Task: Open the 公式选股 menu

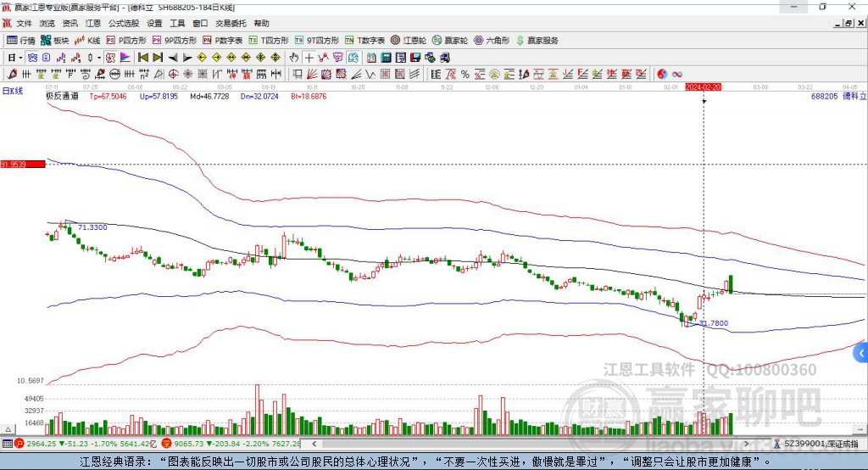Action: pyautogui.click(x=124, y=23)
